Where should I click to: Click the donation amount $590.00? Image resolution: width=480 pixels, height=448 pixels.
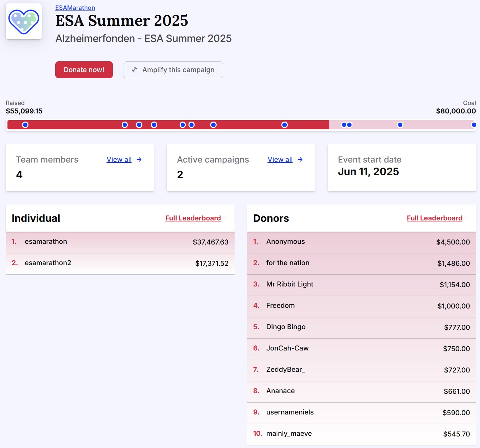[x=456, y=413]
